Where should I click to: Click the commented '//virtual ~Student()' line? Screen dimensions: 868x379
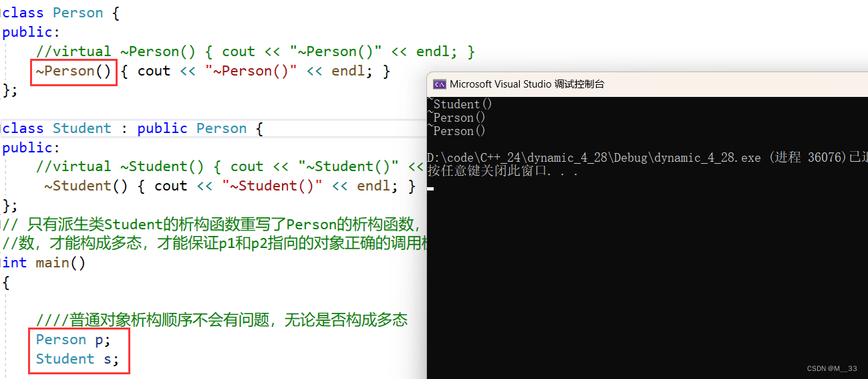click(x=231, y=166)
